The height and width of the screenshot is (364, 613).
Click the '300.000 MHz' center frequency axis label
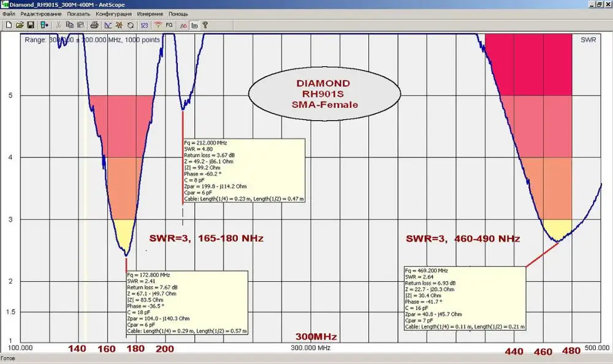pos(311,347)
